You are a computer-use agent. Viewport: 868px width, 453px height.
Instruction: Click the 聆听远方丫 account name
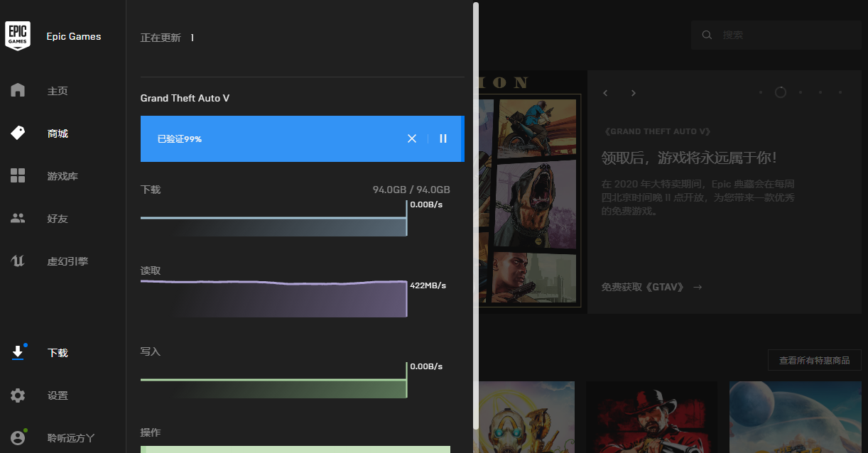71,438
